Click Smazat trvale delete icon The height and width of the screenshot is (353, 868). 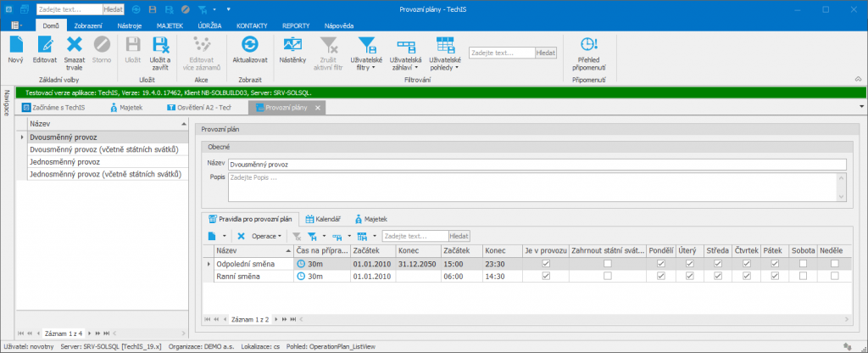point(75,44)
